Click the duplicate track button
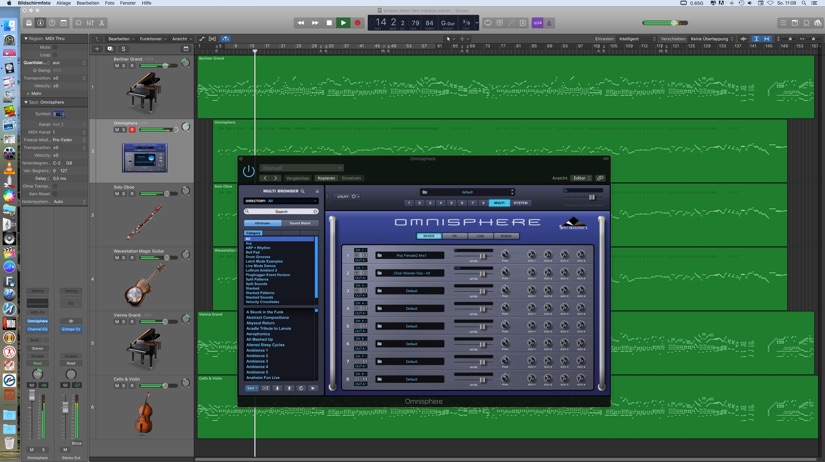 tap(110, 48)
